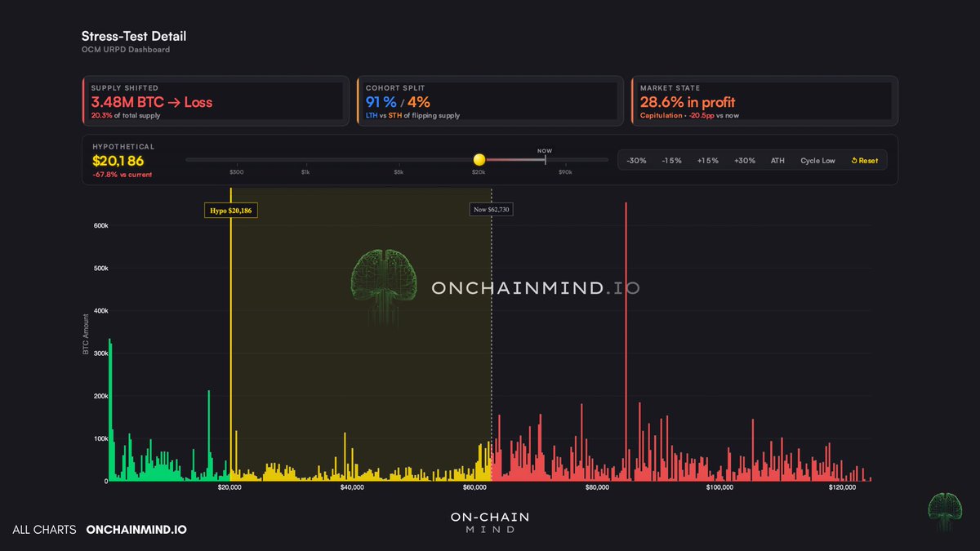
Task: Select the ATH price preset
Action: point(777,161)
